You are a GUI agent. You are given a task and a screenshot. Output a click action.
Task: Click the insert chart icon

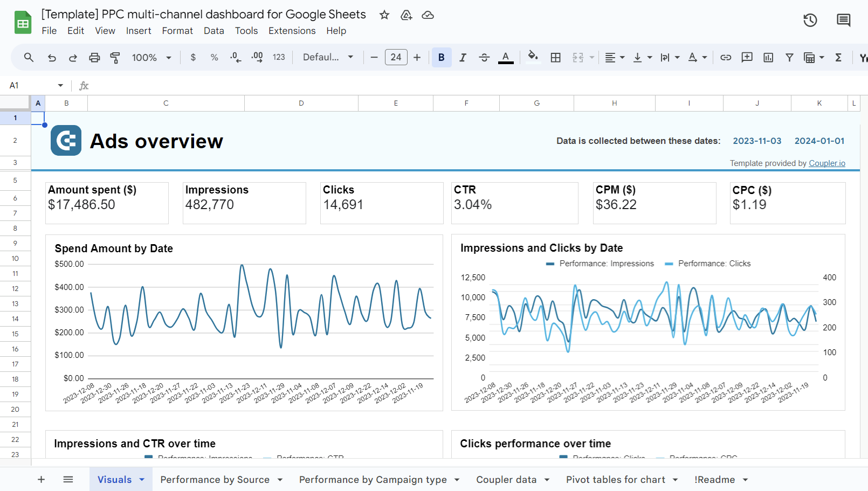tap(768, 58)
